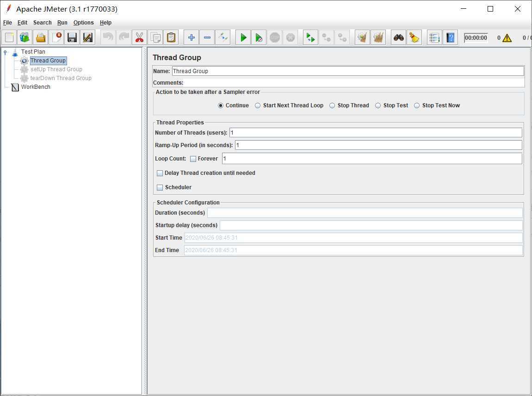Click the Expand All plus icon
Viewport: 532px width, 396px height.
click(192, 37)
